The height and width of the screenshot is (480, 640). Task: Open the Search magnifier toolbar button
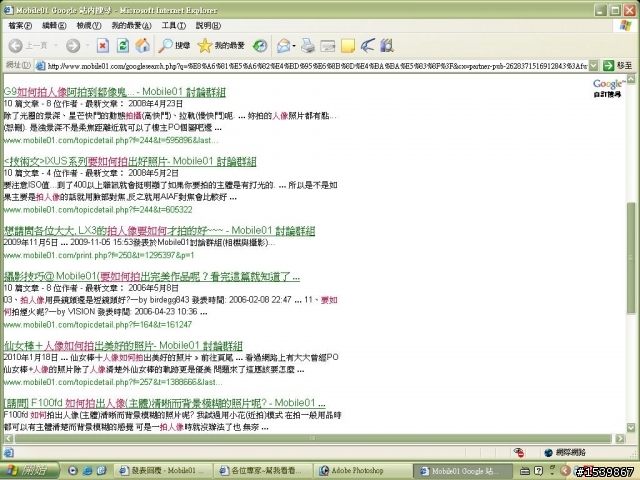click(174, 45)
